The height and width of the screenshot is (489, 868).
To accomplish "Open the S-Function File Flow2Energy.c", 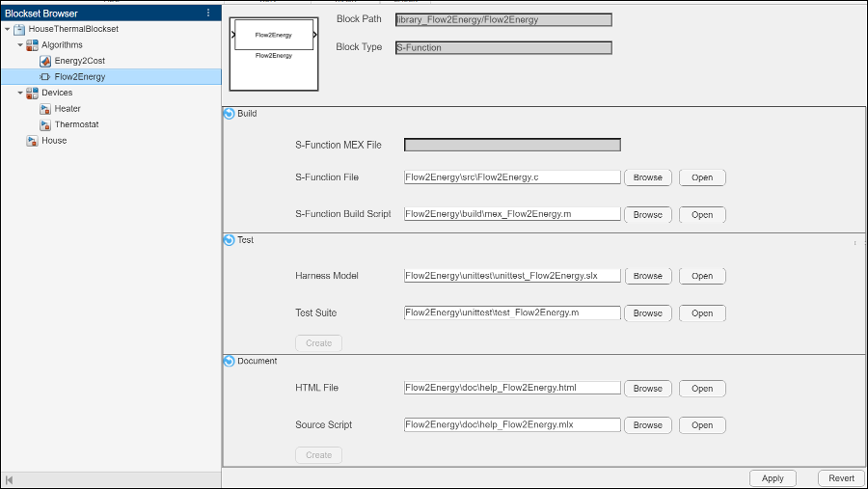I will point(702,177).
